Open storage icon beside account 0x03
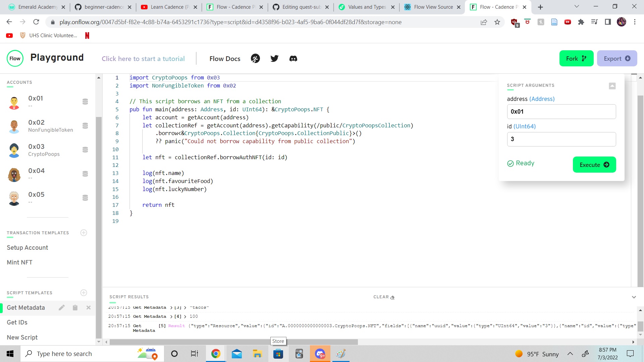This screenshot has height=362, width=644. coord(86,149)
